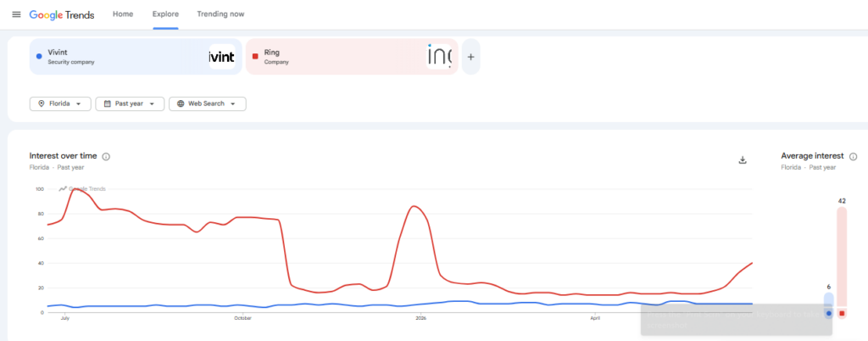
Task: Edit the Vivint search term card
Action: click(x=136, y=57)
